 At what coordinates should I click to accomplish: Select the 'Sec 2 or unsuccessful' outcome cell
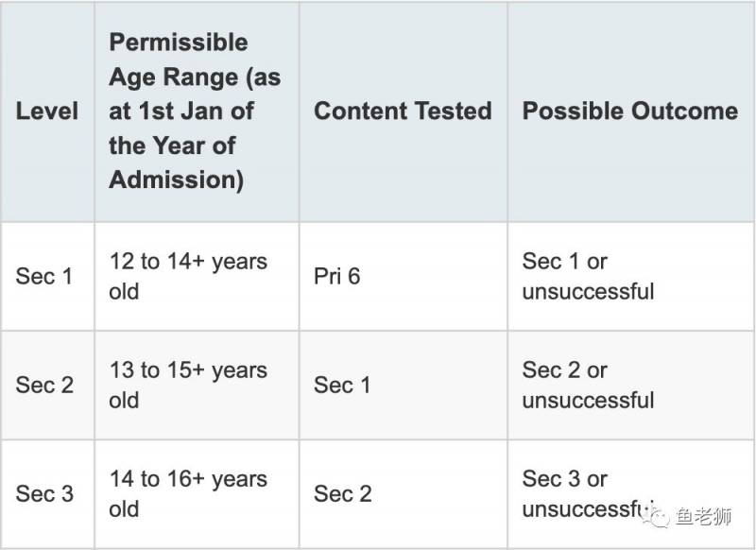click(588, 385)
